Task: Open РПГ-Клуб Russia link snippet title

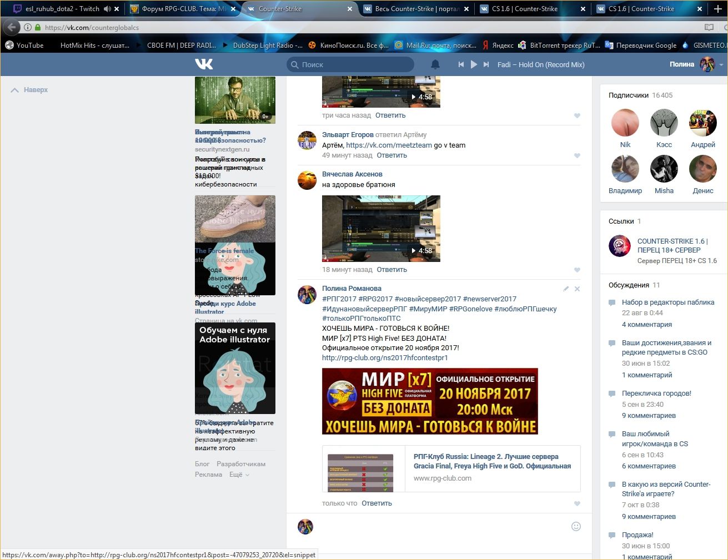Action: (x=492, y=461)
